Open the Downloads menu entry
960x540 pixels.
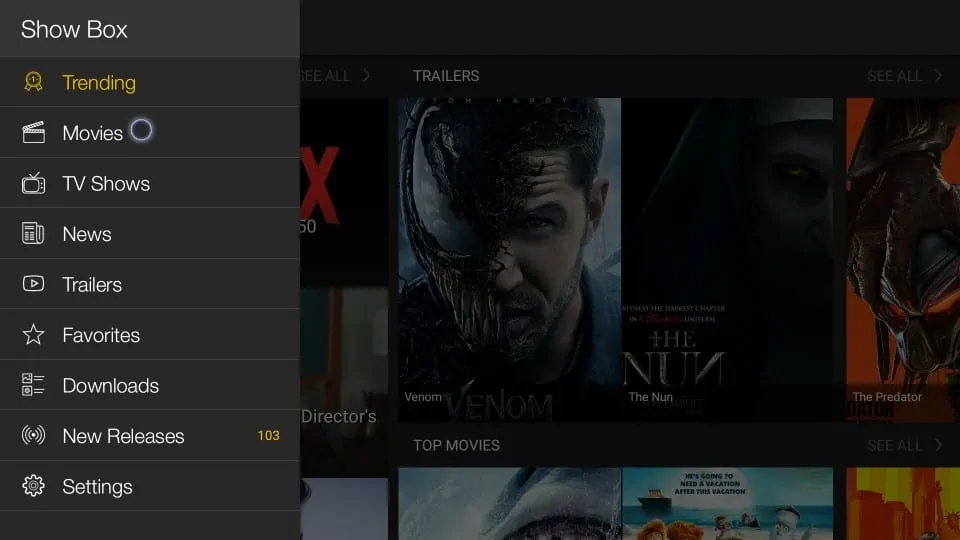tap(150, 385)
